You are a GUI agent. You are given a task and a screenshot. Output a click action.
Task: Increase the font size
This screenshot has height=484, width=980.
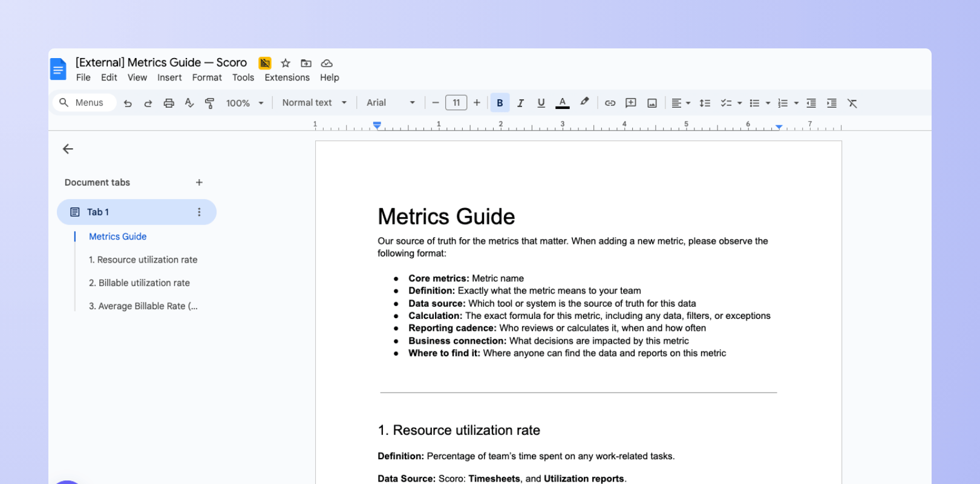coord(477,103)
